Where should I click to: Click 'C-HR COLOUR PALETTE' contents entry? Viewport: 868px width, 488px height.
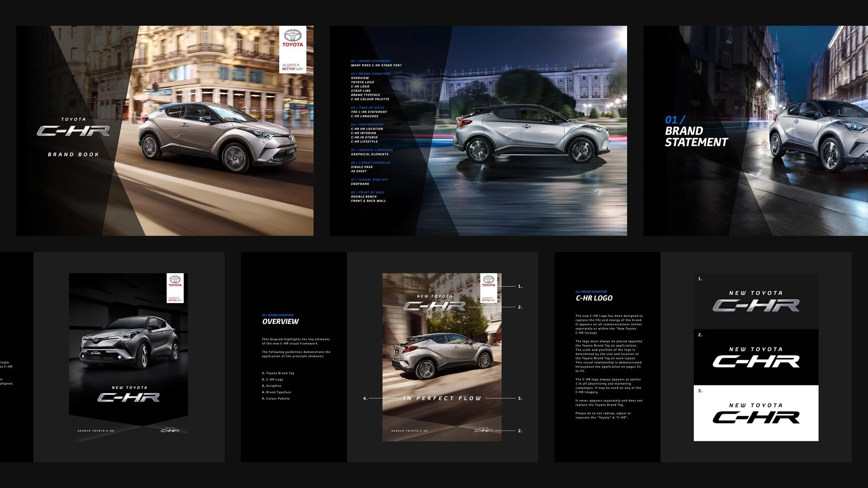370,99
